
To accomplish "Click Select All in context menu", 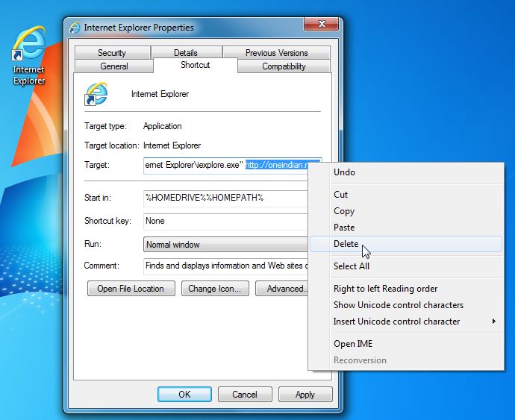I will click(x=406, y=266).
